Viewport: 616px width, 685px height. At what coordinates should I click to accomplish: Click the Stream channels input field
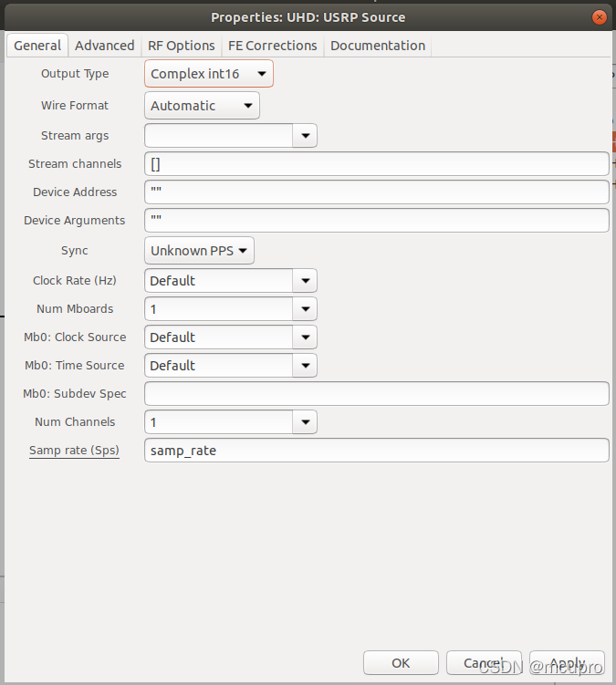click(376, 164)
